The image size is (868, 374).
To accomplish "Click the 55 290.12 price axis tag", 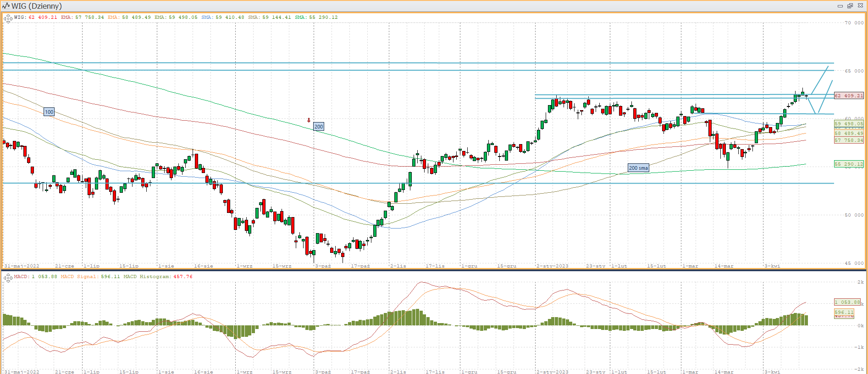I will click(849, 164).
